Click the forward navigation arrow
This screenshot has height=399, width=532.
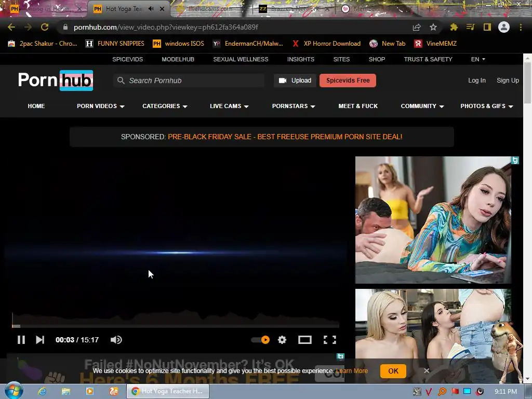tap(28, 27)
